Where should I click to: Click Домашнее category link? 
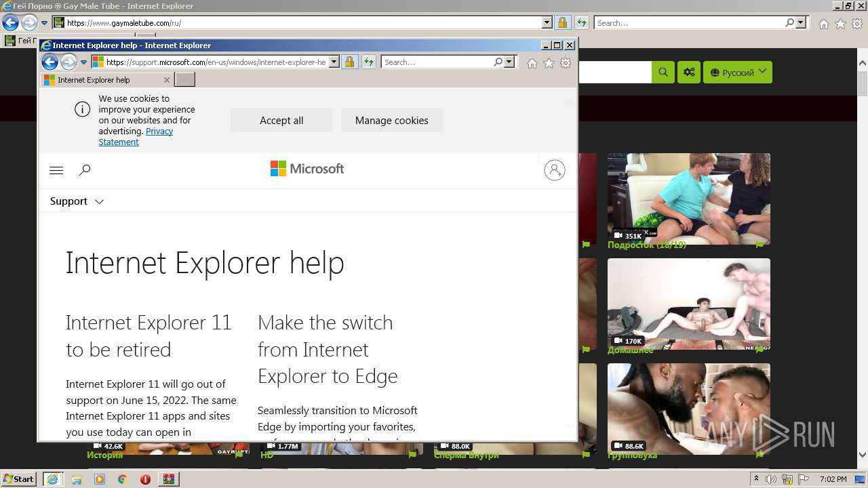(631, 350)
